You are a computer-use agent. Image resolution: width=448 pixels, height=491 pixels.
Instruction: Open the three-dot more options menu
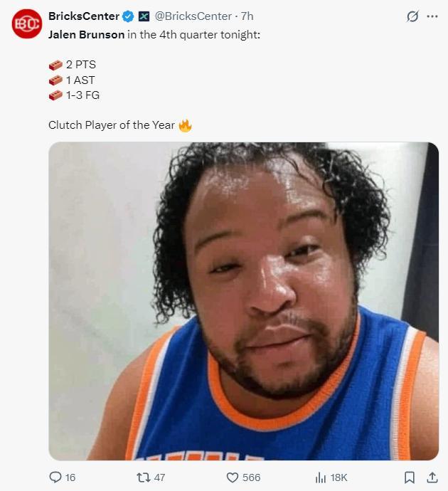point(432,16)
